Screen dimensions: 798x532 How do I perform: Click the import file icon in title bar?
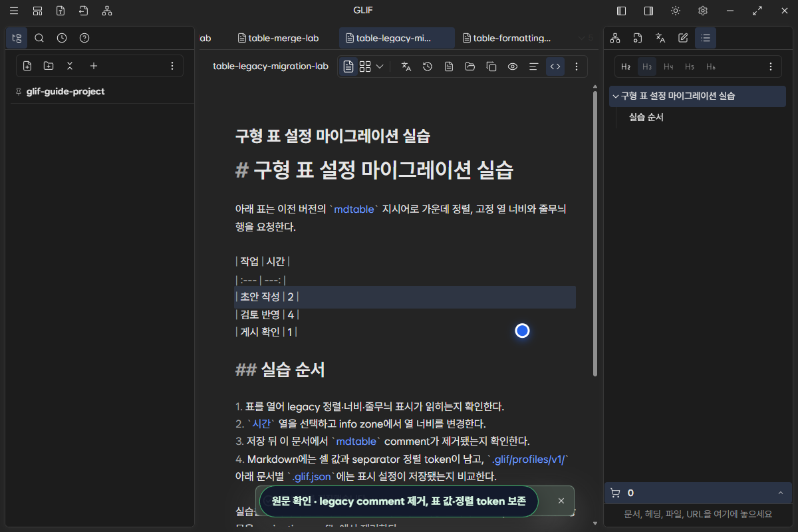[x=83, y=11]
